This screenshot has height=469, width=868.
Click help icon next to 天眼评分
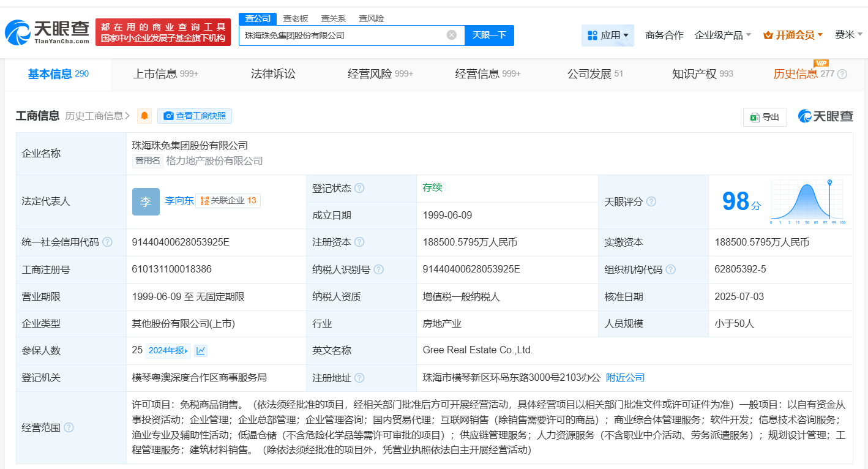point(651,201)
